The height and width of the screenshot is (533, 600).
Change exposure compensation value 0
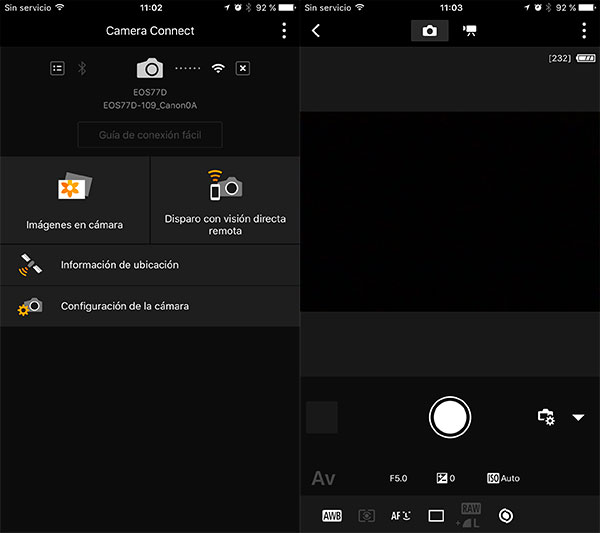[446, 479]
